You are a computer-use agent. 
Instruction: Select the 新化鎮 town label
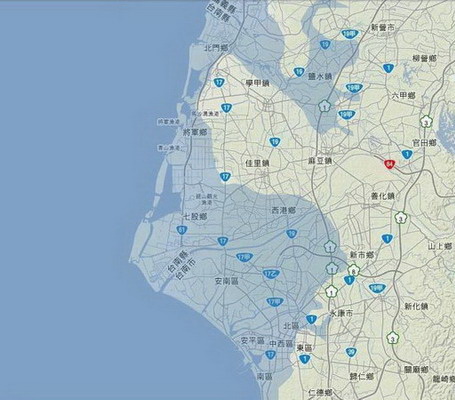pyautogui.click(x=416, y=306)
